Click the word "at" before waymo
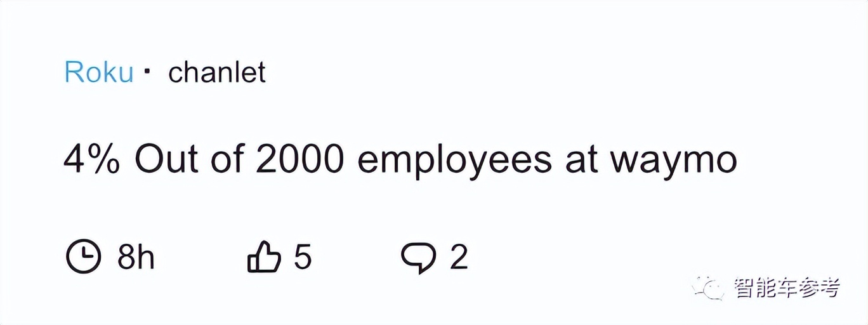The height and width of the screenshot is (325, 868). [581, 160]
